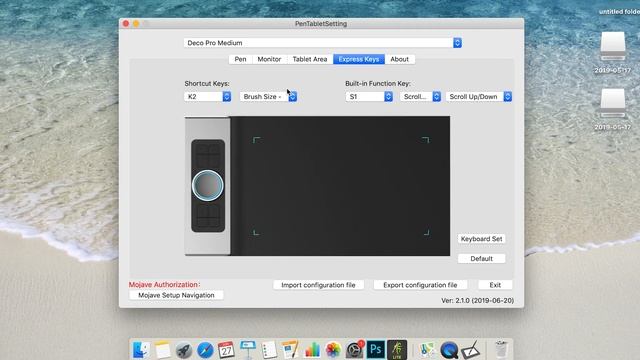Image resolution: width=640 pixels, height=360 pixels.
Task: Open Safari from the dock
Action: coord(205,350)
